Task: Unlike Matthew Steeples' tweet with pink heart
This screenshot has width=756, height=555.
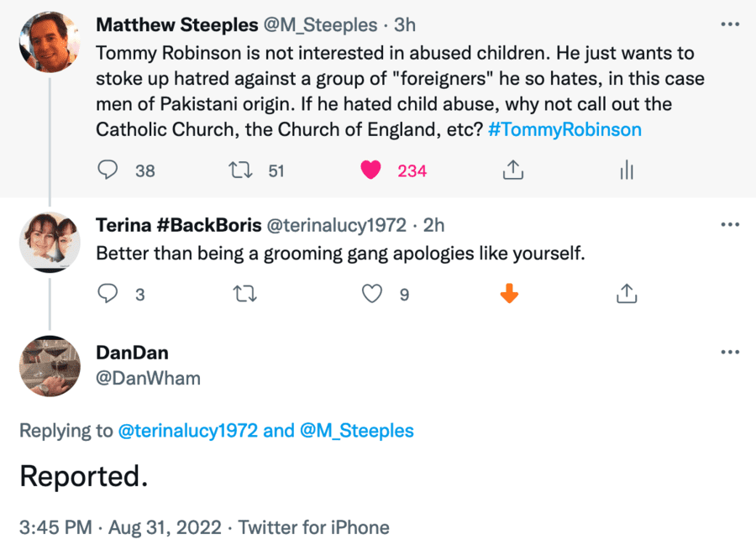Action: (370, 170)
